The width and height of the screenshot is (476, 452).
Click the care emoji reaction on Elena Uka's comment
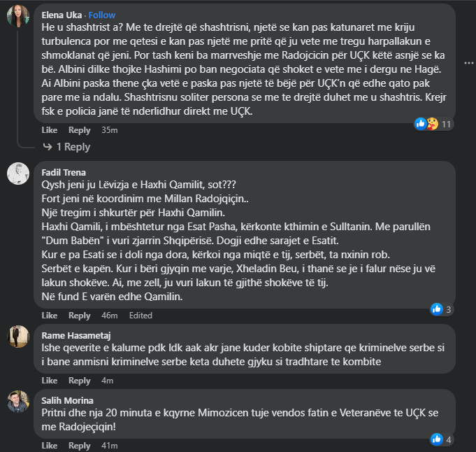[433, 124]
